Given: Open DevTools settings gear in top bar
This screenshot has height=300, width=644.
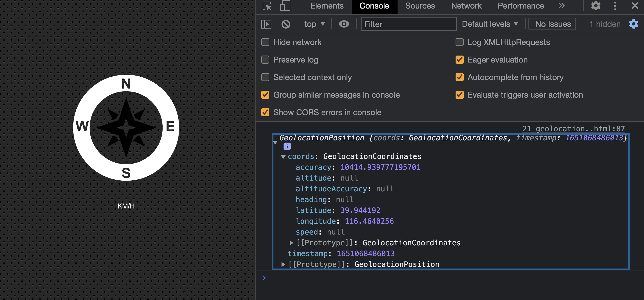Looking at the screenshot, I should [595, 6].
